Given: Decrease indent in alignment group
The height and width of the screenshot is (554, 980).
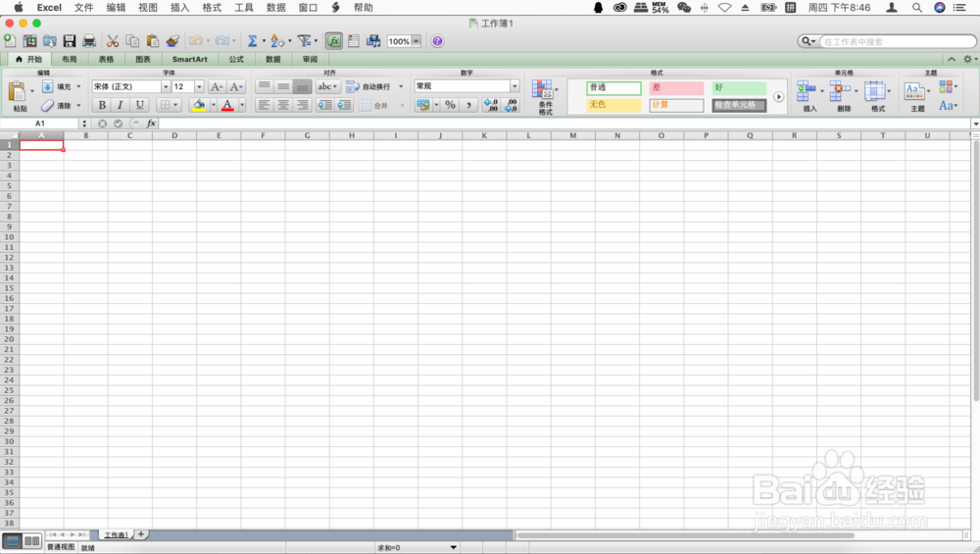Looking at the screenshot, I should point(324,105).
